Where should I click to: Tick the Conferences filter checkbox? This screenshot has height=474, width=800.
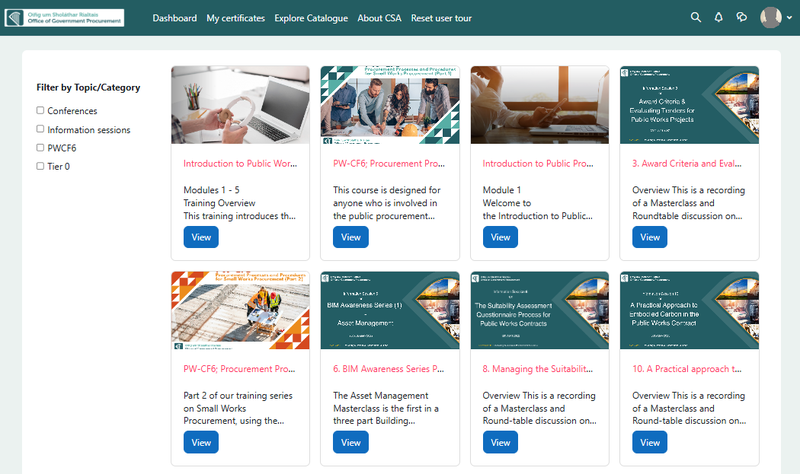(40, 111)
